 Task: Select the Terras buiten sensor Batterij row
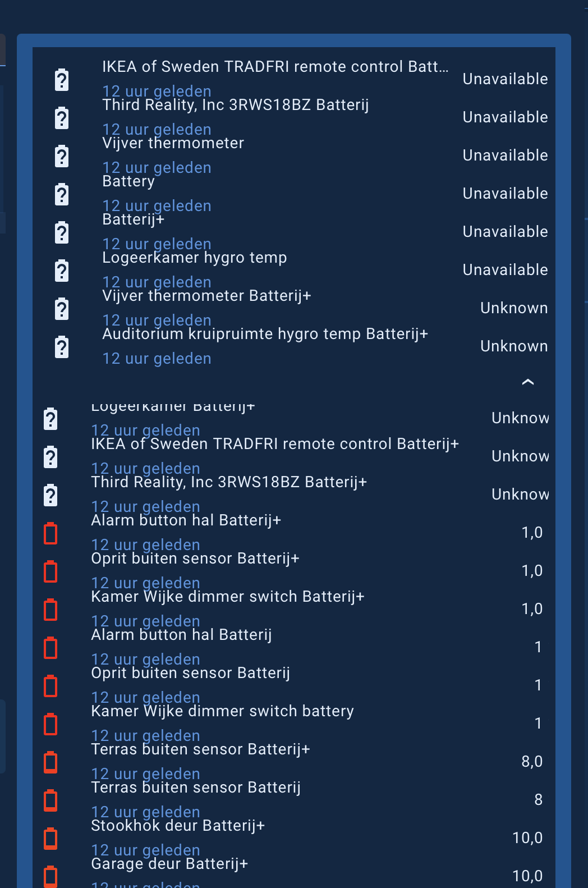click(196, 788)
